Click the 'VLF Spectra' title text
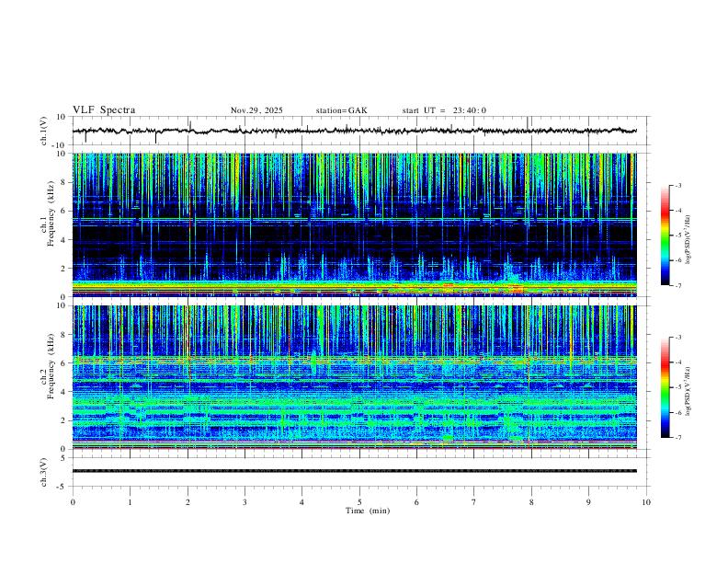 [x=104, y=110]
